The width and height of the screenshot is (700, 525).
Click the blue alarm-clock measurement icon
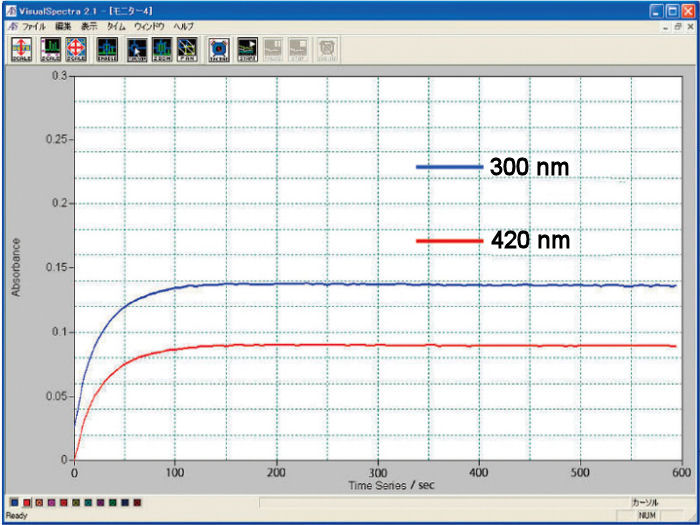tap(219, 48)
